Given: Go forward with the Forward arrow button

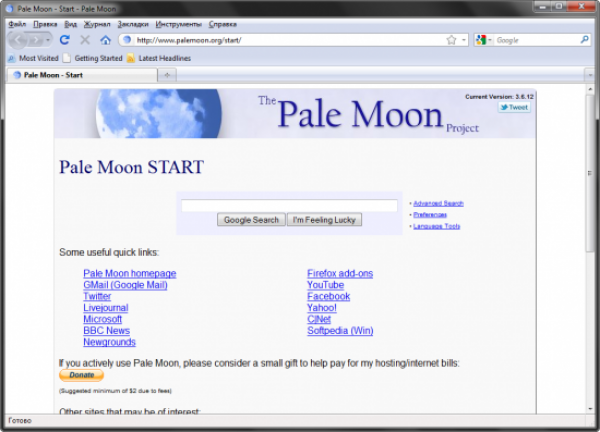Looking at the screenshot, I should pos(36,40).
